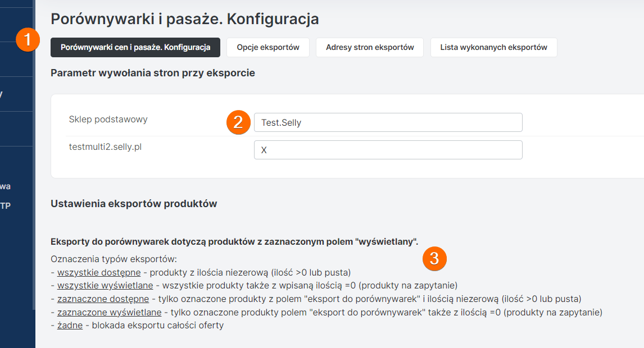Click the orange number 3 marker
This screenshot has height=348, width=644.
[434, 258]
